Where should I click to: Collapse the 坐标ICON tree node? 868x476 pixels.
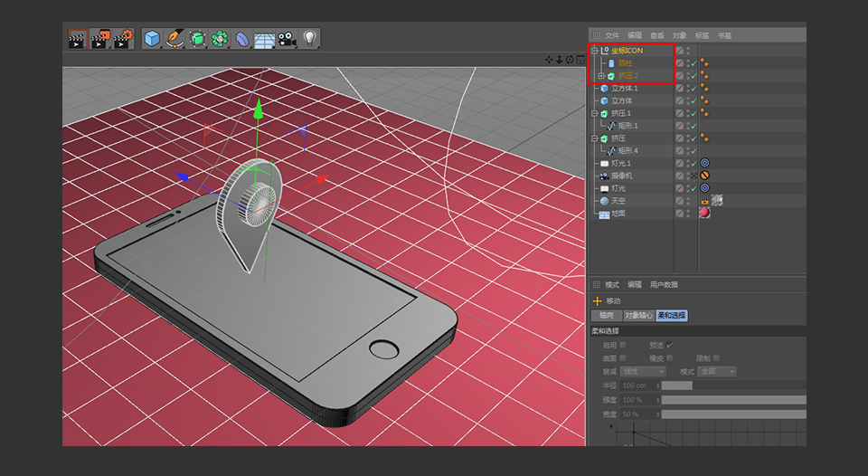(594, 51)
